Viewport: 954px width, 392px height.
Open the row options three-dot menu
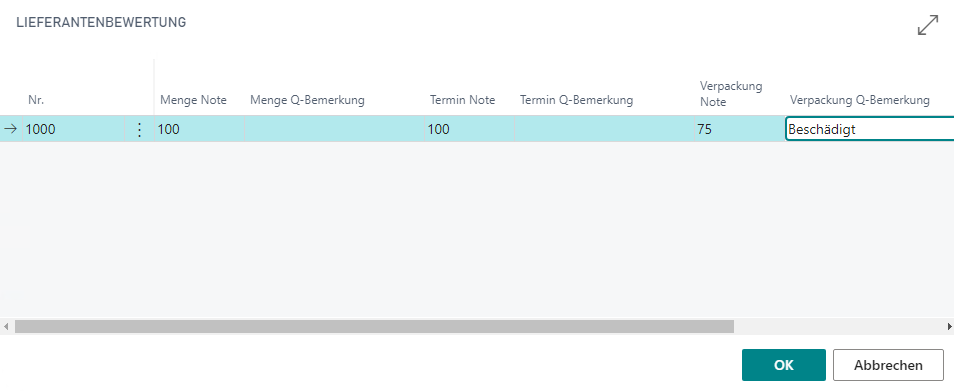(x=139, y=130)
